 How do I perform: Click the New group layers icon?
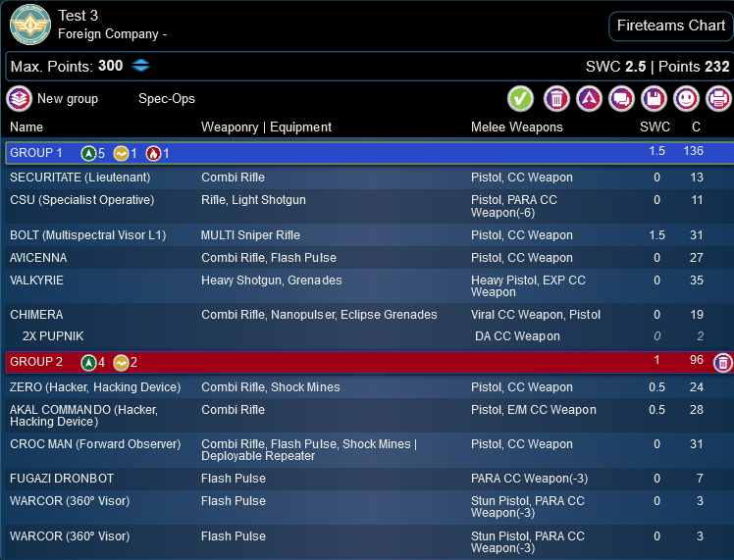click(x=20, y=99)
